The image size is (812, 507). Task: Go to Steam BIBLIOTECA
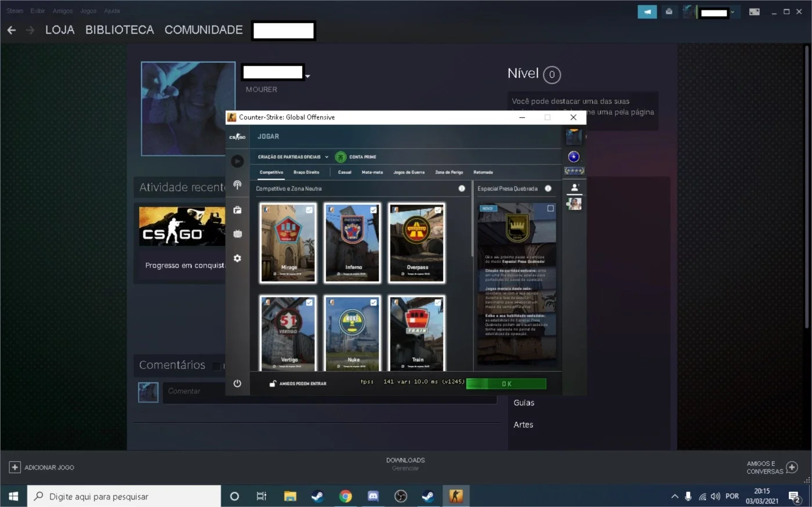tap(119, 30)
